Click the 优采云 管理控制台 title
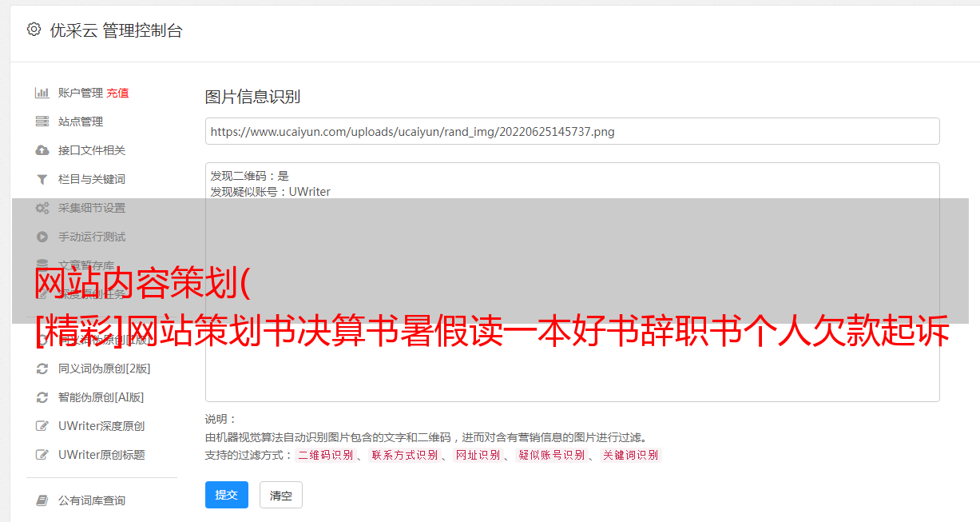 [116, 30]
